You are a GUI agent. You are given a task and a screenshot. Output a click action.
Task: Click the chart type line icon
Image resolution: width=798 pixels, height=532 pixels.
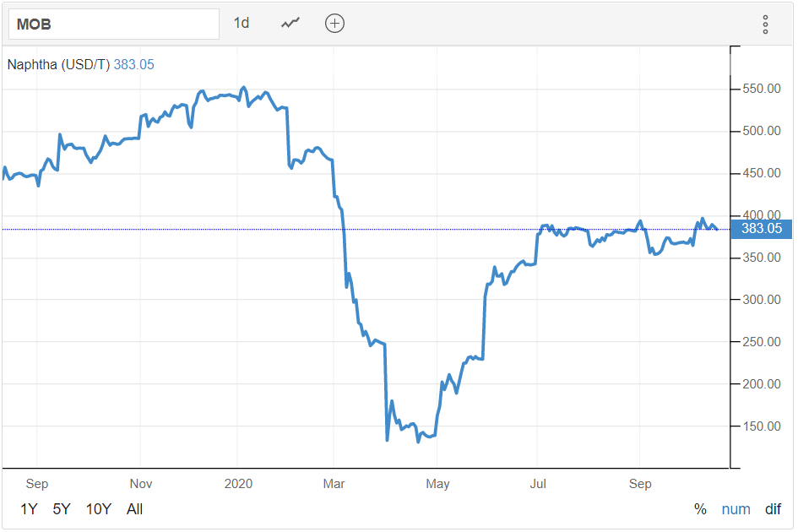[290, 24]
